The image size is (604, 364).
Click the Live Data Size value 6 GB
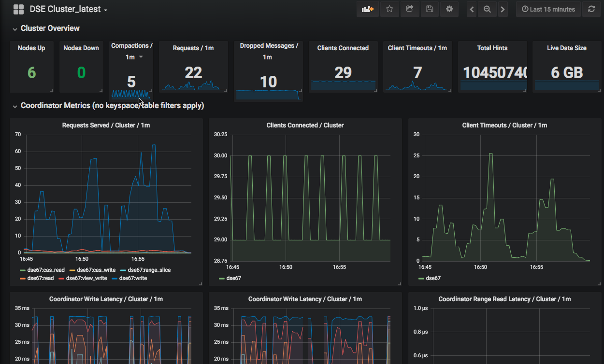click(x=567, y=72)
